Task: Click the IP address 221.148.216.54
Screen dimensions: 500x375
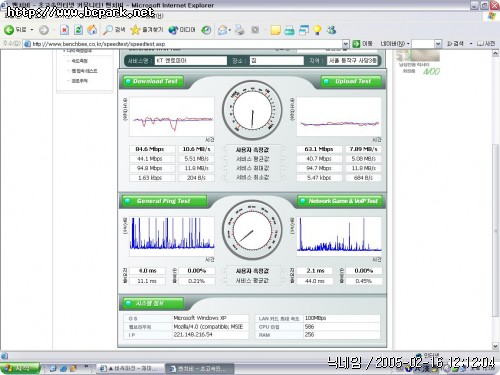Action: tap(193, 334)
